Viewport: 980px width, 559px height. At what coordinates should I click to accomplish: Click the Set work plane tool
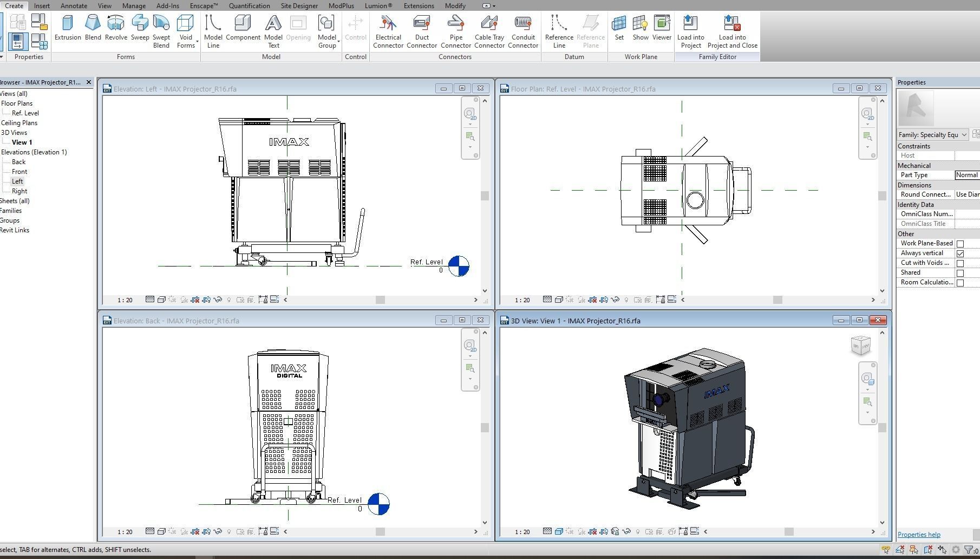(619, 28)
